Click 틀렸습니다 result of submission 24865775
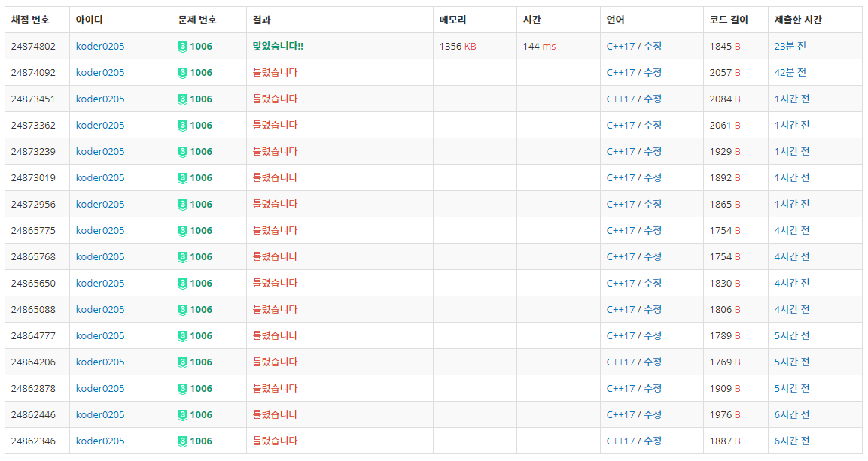This screenshot has height=461, width=868. point(275,230)
